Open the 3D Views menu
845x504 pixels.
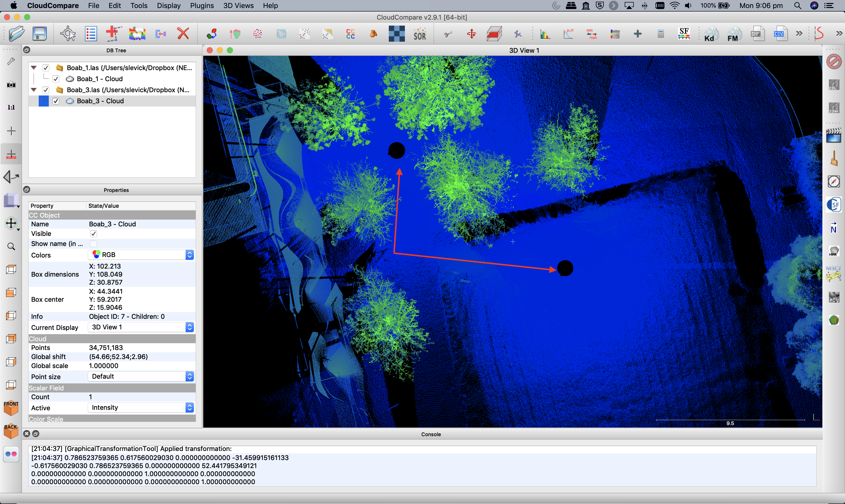tap(238, 6)
